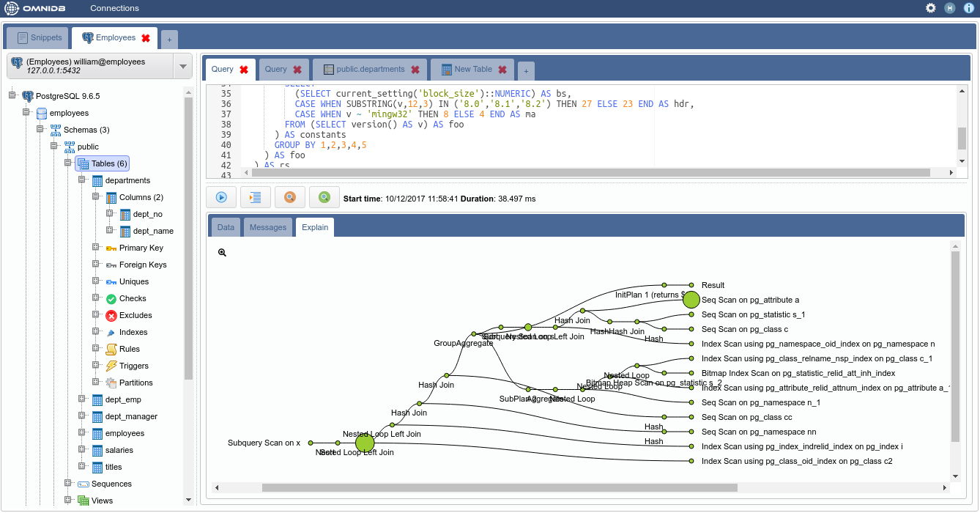Click the zoom icon in the Explain panel
Image resolution: width=980 pixels, height=513 pixels.
coord(222,252)
